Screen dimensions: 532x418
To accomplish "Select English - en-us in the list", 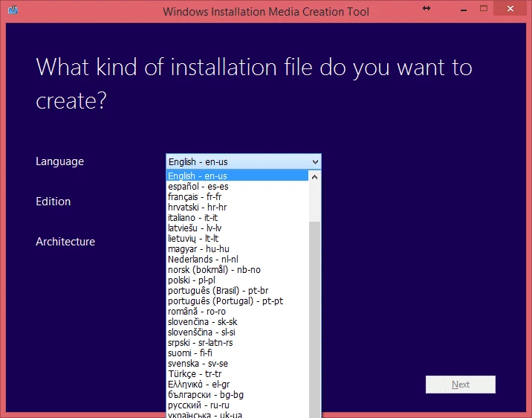I will coord(198,176).
